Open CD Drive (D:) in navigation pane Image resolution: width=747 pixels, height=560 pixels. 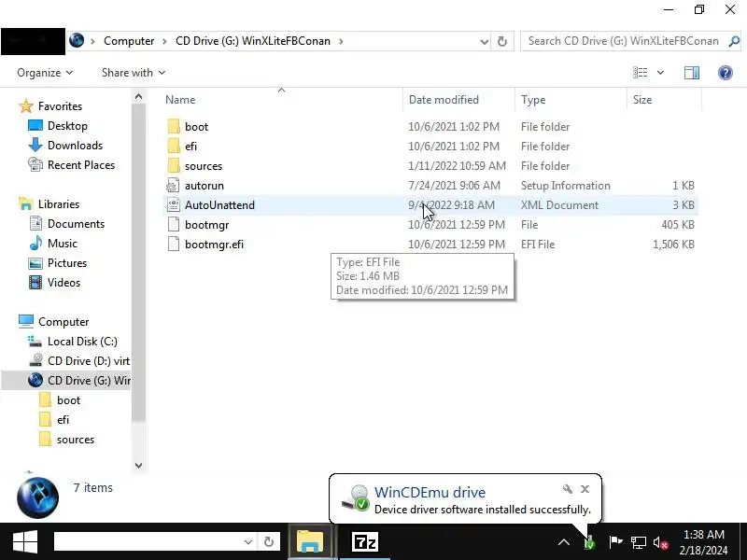[x=89, y=361]
